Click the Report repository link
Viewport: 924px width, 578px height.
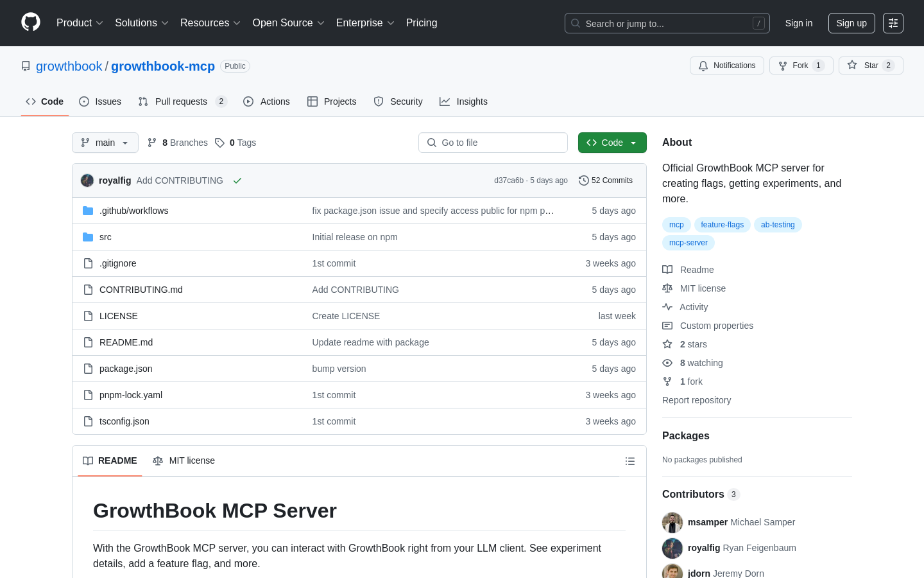tap(696, 400)
